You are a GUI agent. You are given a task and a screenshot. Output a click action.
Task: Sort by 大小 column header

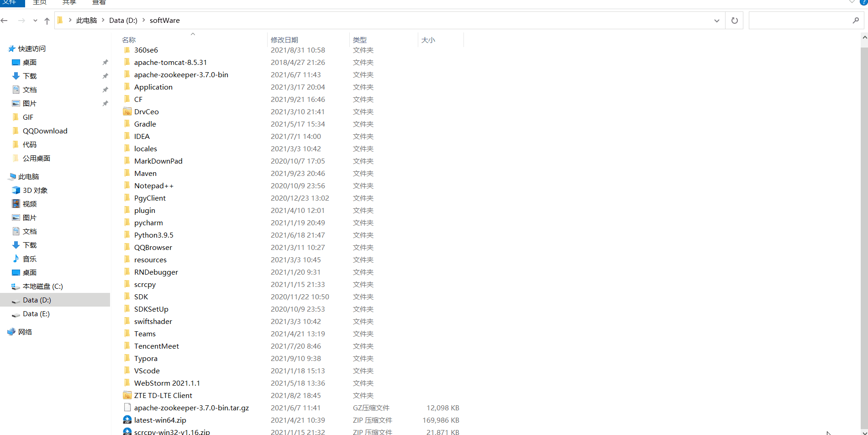(x=428, y=40)
